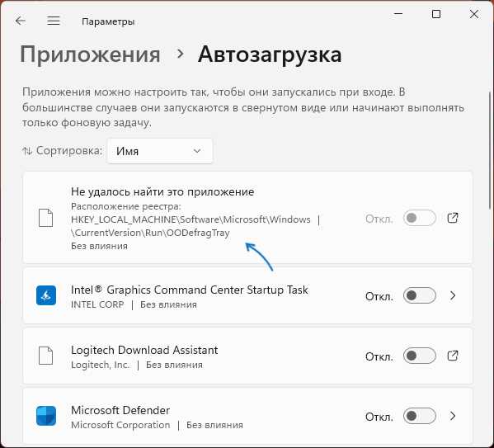Click the HKEY_LOCAL_MACHINE registry path text
The width and height of the screenshot is (494, 448).
(191, 226)
